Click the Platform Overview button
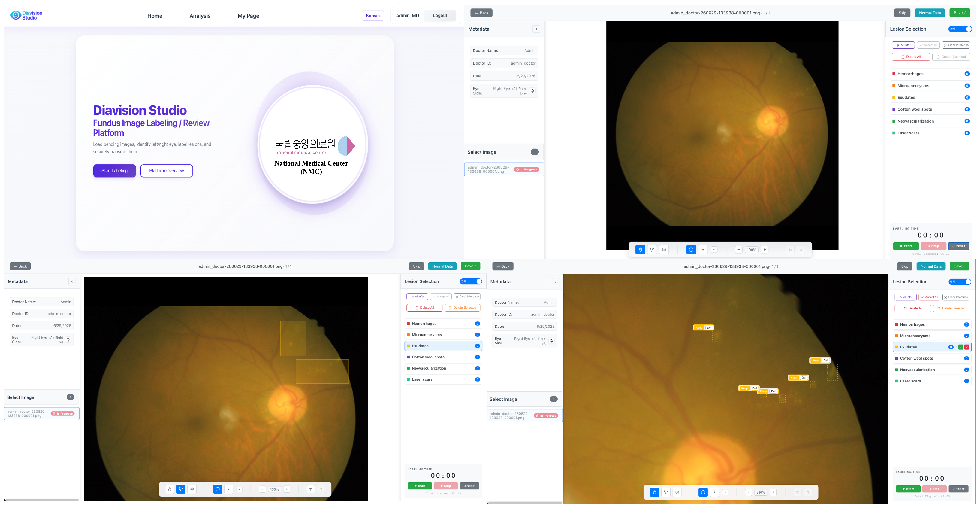The image size is (980, 508). 166,171
